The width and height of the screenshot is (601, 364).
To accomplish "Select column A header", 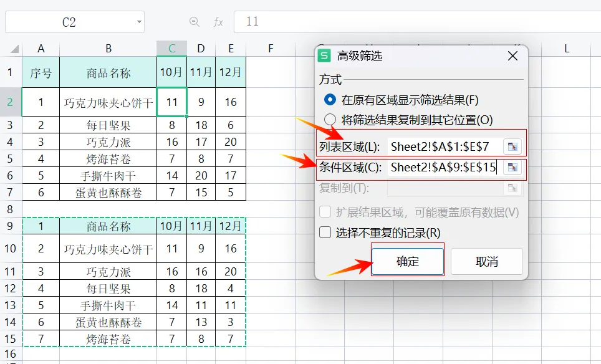I will 41,49.
